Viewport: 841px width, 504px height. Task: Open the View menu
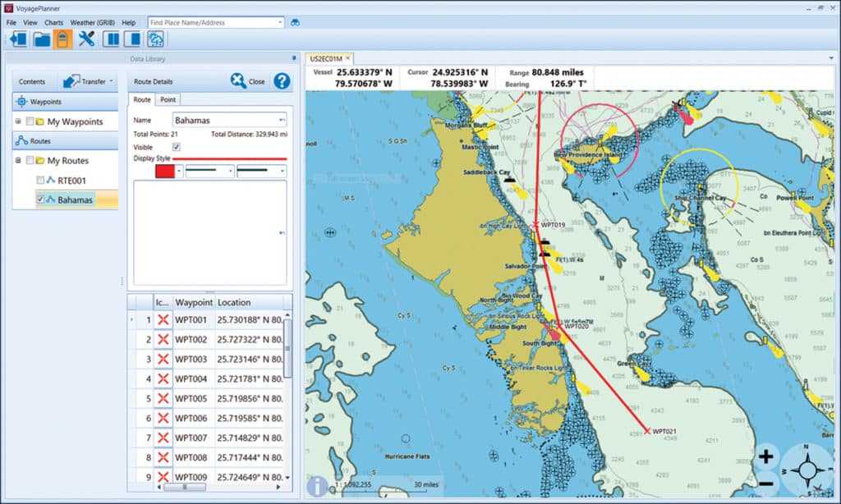point(30,22)
